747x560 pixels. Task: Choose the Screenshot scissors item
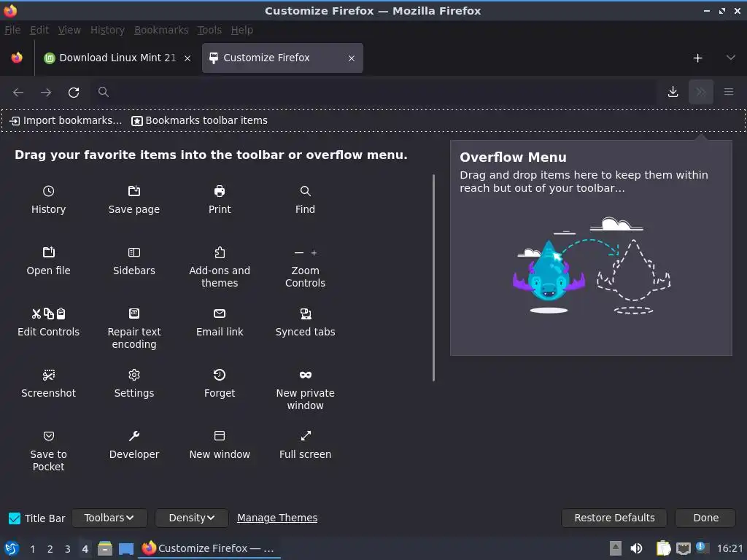[x=48, y=384]
